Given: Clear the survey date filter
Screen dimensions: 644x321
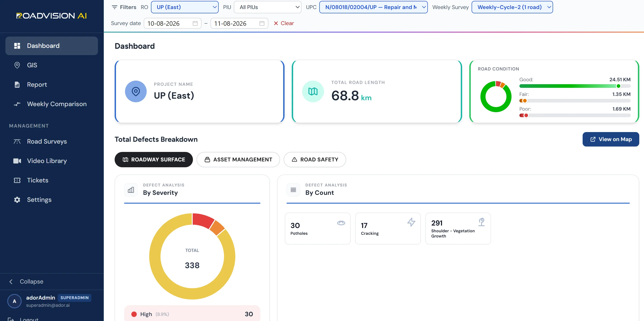Looking at the screenshot, I should tap(284, 23).
